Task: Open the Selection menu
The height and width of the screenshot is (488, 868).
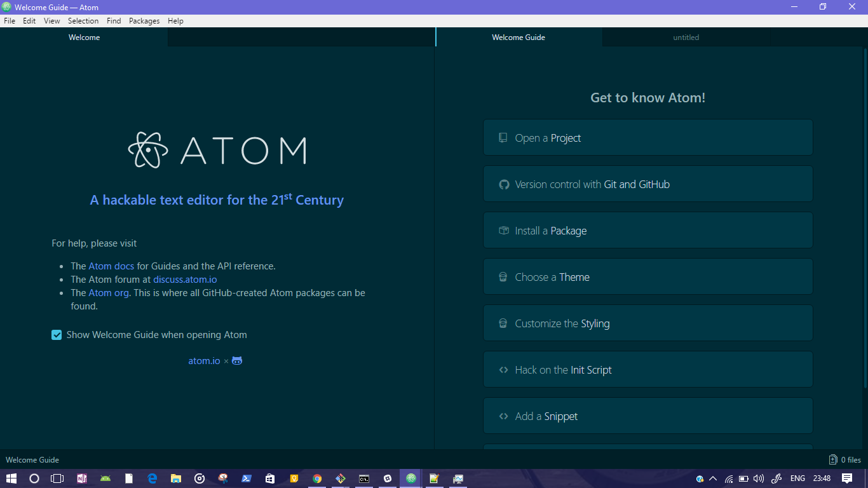Action: point(83,21)
